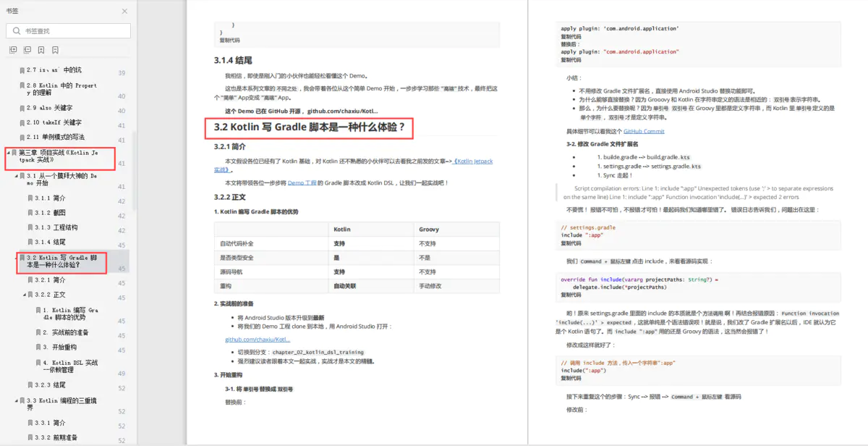Click the bookmark icon beside 第三章 项目实战
This screenshot has height=446, width=868.
click(14, 153)
